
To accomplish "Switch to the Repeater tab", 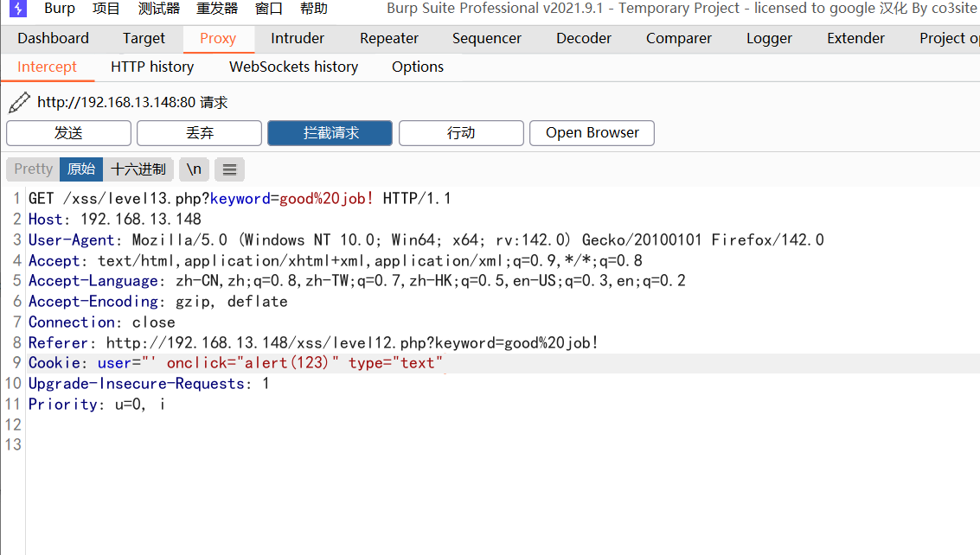I will point(389,39).
